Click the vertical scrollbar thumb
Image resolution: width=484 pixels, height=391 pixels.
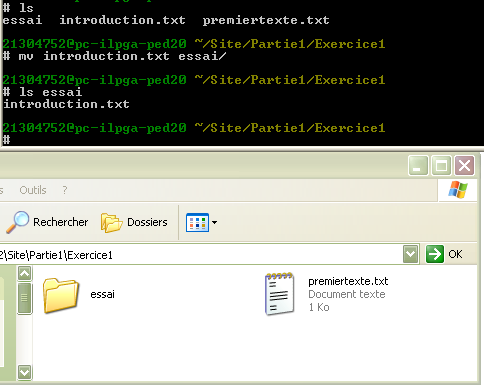click(x=25, y=298)
